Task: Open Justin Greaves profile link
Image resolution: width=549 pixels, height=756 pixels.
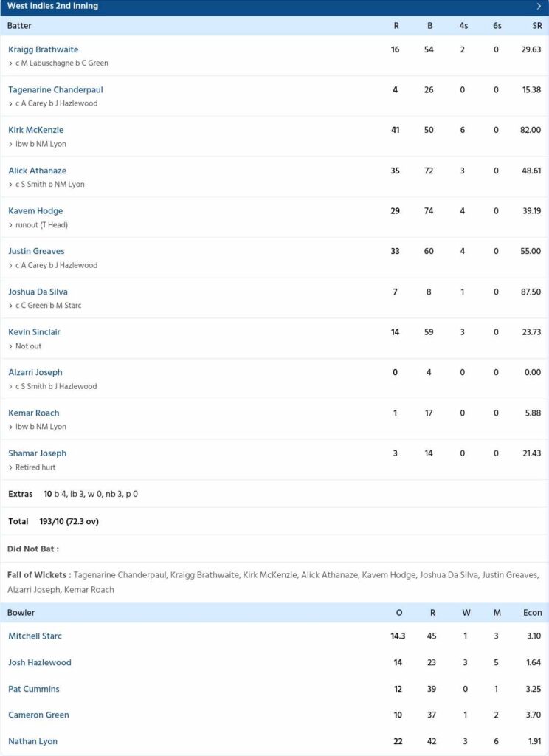Action: (x=36, y=251)
